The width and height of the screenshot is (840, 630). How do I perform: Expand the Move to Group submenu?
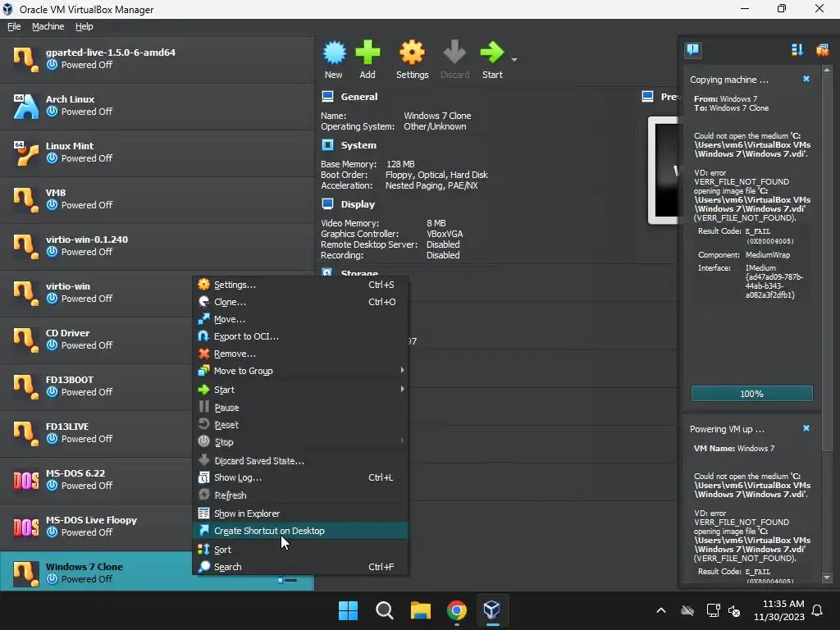coord(300,371)
